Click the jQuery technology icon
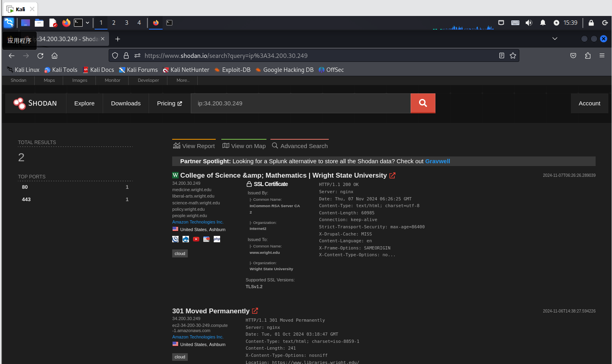This screenshot has width=612, height=364. 175,239
